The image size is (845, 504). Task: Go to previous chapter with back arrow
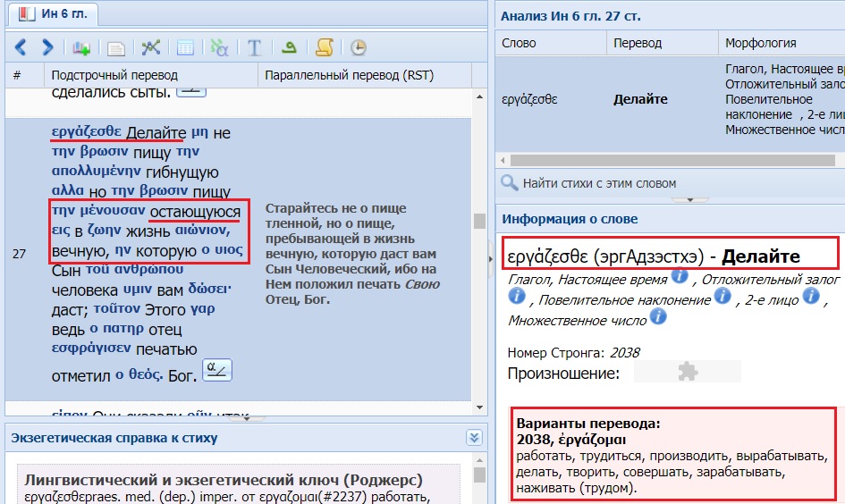(21, 47)
